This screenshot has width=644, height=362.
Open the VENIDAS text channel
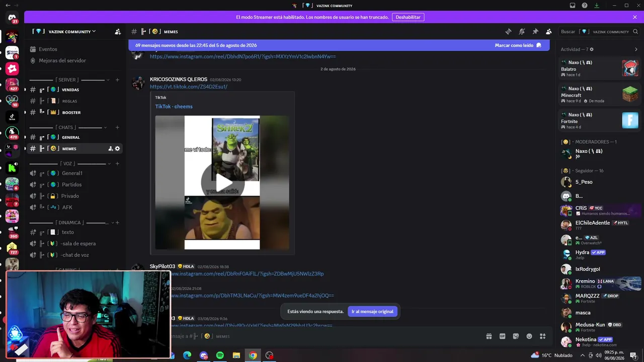click(x=75, y=90)
